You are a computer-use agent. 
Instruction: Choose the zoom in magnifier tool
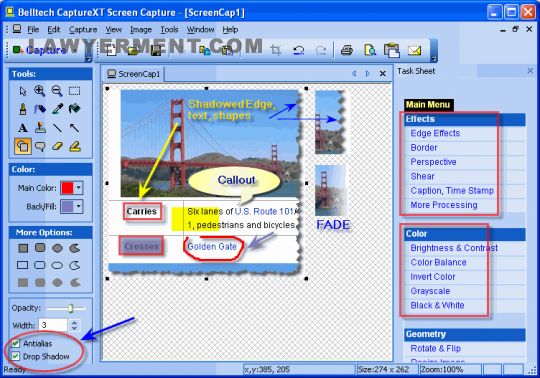(x=40, y=91)
